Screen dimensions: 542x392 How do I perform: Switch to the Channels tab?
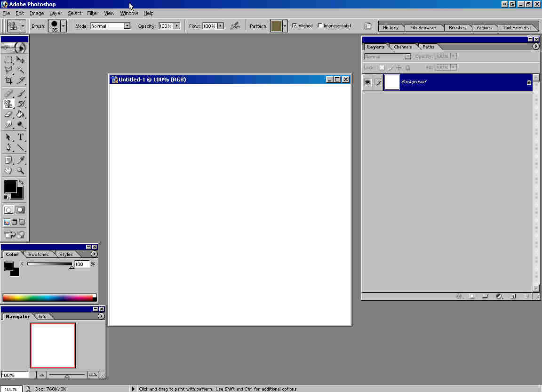403,47
